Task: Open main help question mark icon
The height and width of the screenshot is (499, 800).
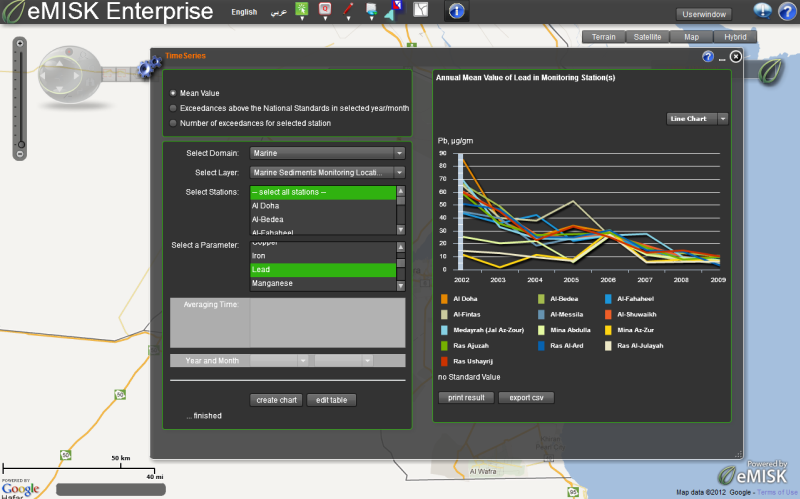Action: 787,11
